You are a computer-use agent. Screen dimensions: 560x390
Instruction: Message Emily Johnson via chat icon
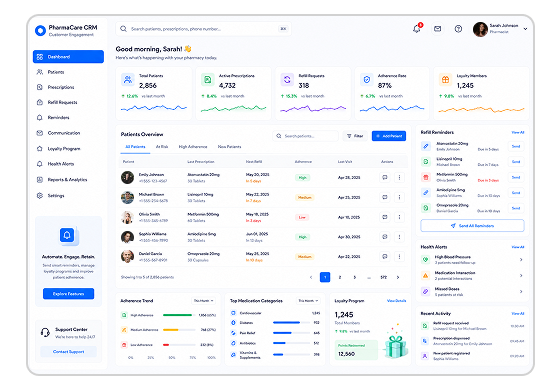click(x=385, y=178)
